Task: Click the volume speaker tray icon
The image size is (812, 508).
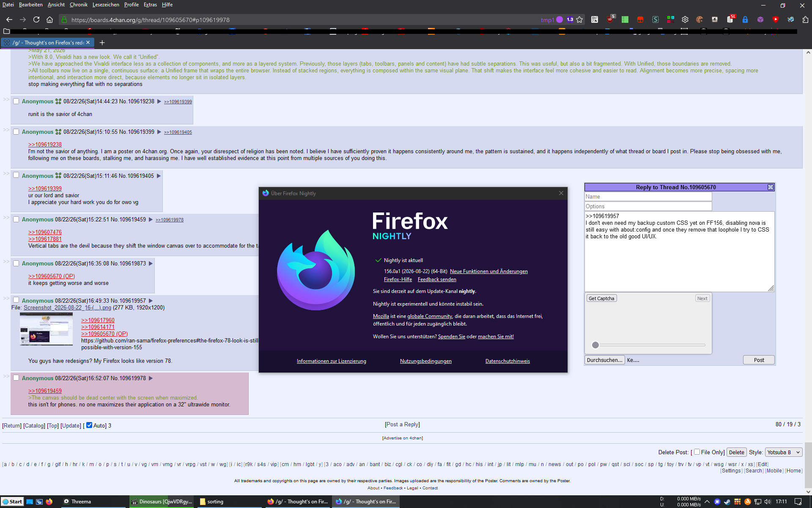Action: tap(768, 502)
